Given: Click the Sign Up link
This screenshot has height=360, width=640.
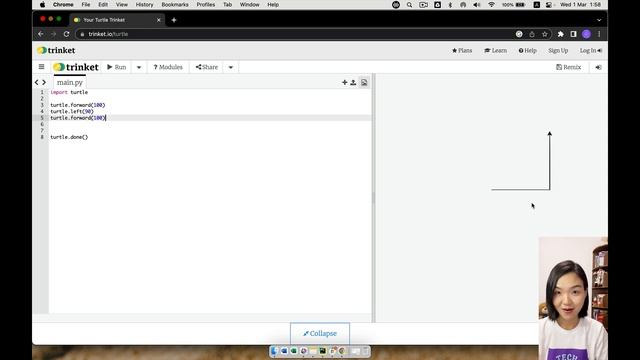Looking at the screenshot, I should click(x=558, y=51).
